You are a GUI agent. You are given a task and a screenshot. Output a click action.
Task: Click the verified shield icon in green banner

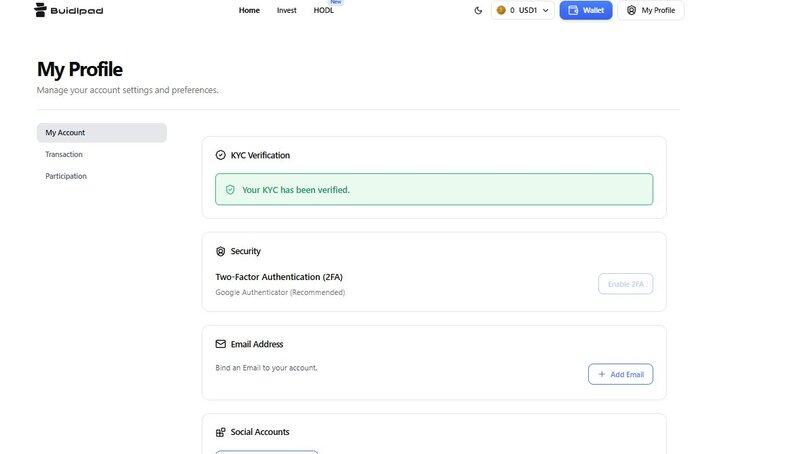click(230, 189)
